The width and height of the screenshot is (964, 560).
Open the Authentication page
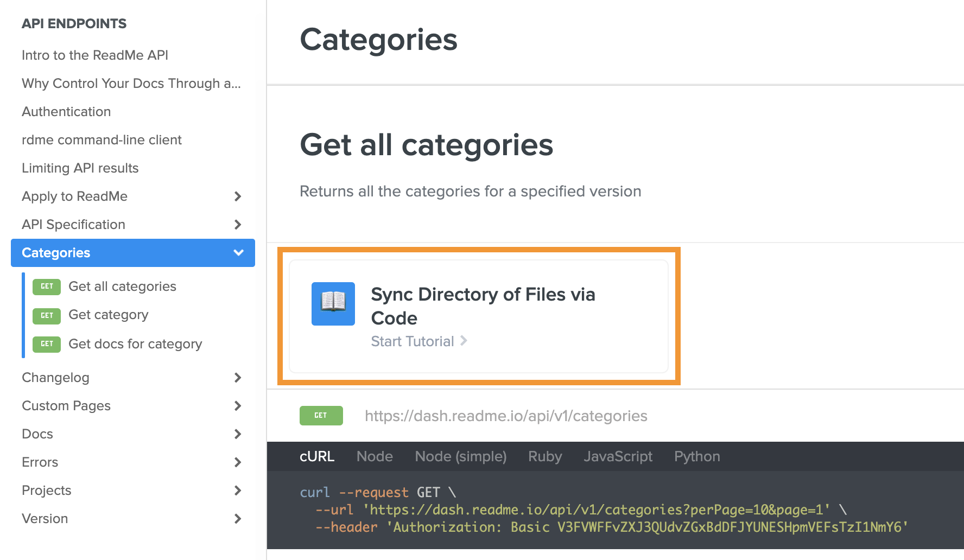66,112
